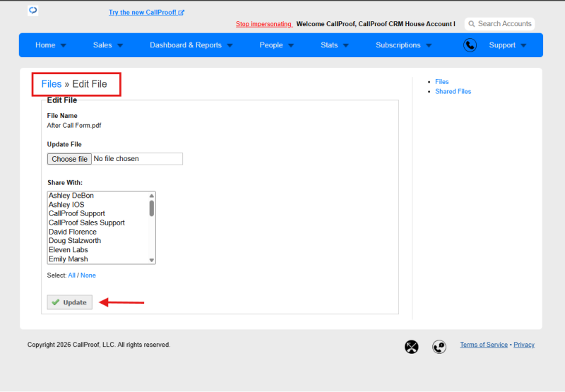Click the Choose file button

coord(69,159)
